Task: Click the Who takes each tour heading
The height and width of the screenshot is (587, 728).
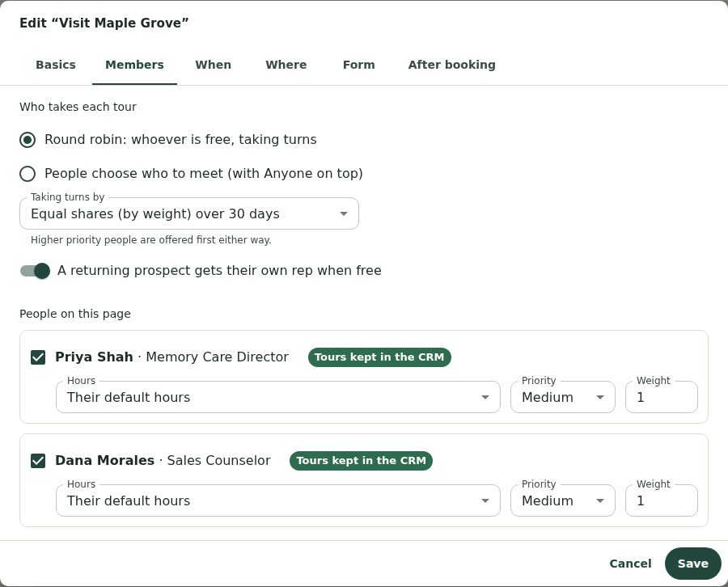Action: coord(78,107)
